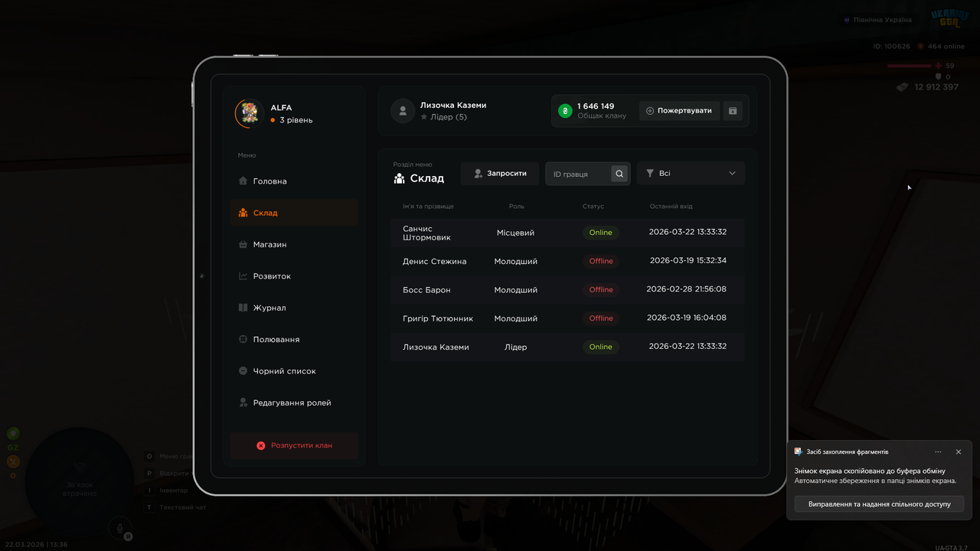Click the filter funnel icon
This screenshot has height=551, width=980.
pos(650,174)
